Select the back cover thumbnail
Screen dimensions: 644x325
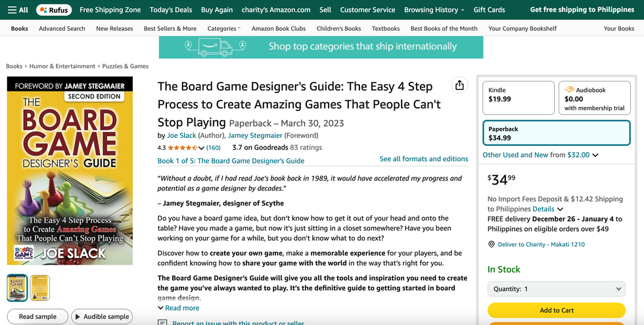coord(40,288)
